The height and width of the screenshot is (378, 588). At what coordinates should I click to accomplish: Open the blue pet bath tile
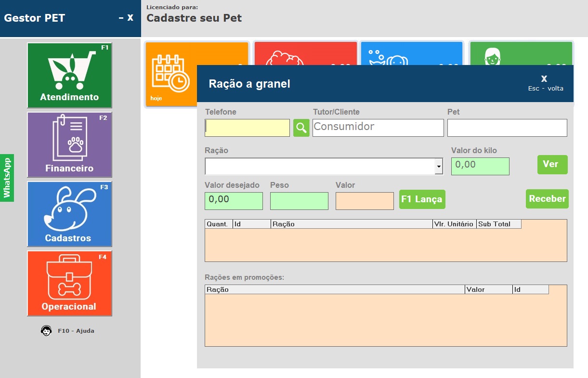click(388, 53)
